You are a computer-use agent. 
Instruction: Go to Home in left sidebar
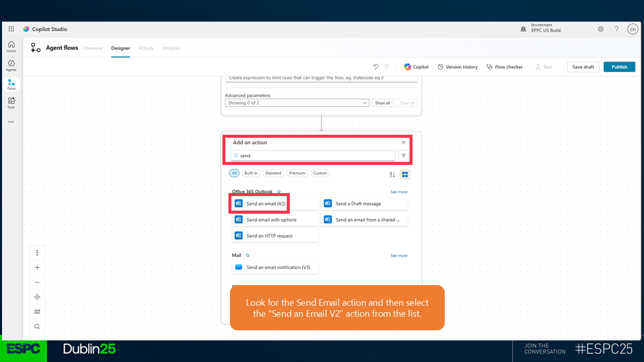point(11,47)
